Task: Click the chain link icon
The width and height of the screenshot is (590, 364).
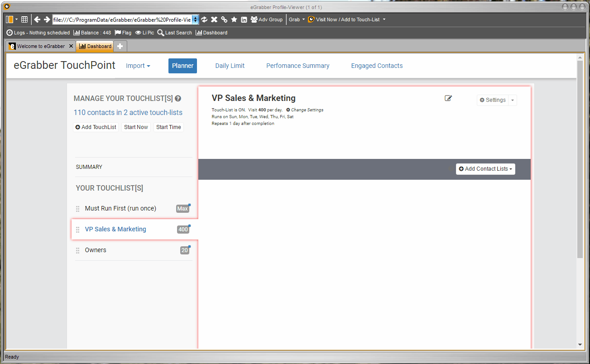Action: [224, 19]
